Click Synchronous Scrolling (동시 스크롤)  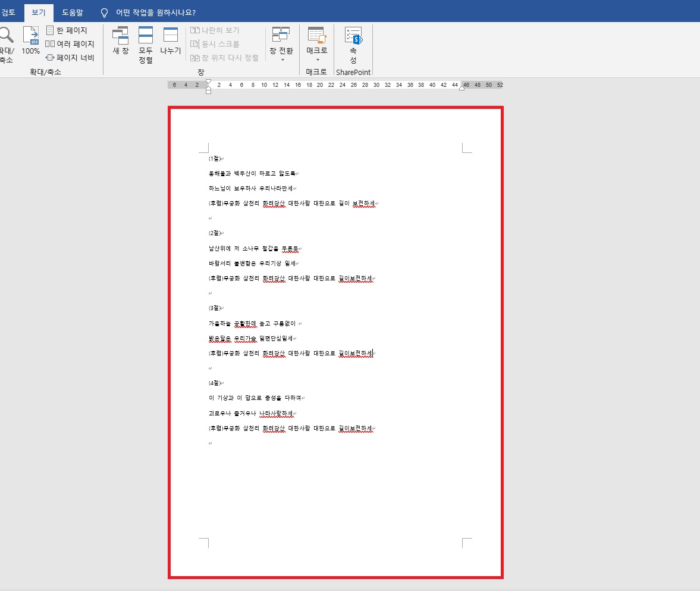point(215,44)
